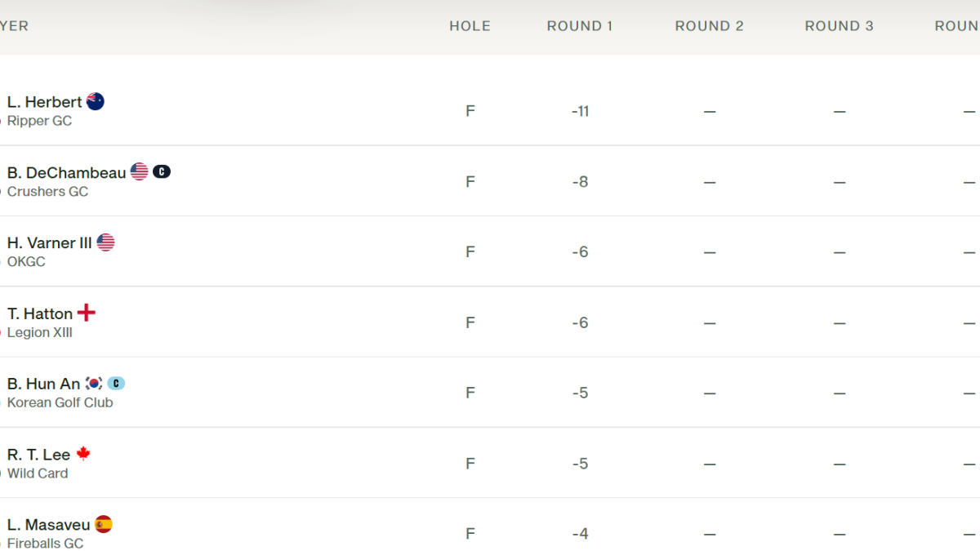Image resolution: width=980 pixels, height=551 pixels.
Task: Click L. Herbert's -11 Round 1 score
Action: tap(580, 111)
